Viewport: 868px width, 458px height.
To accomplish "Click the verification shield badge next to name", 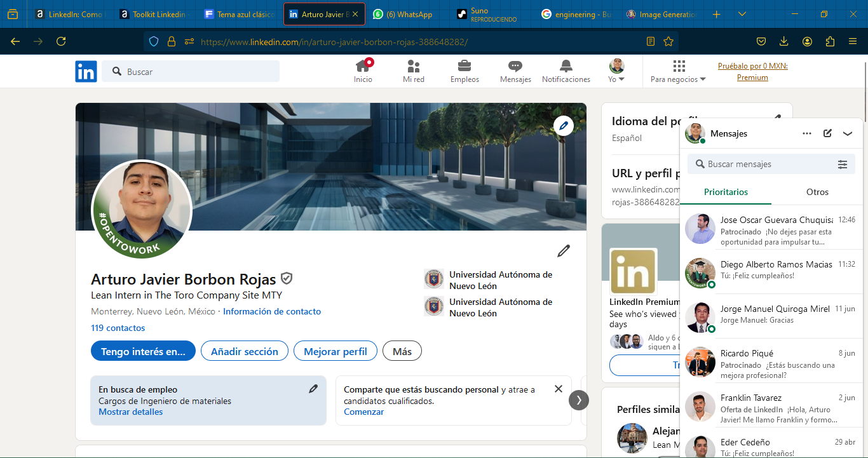I will click(x=287, y=279).
